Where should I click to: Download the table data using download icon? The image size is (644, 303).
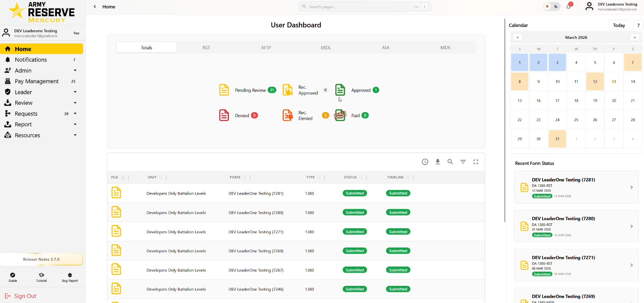click(438, 162)
